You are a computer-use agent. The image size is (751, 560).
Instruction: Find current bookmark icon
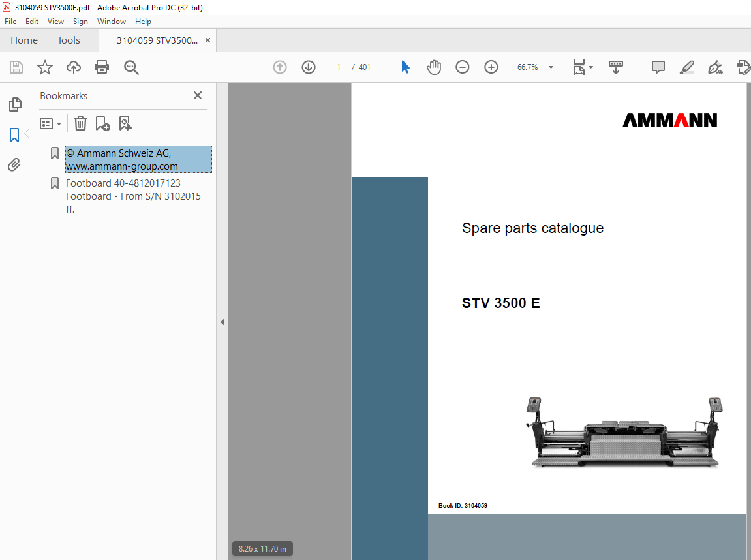pyautogui.click(x=125, y=123)
